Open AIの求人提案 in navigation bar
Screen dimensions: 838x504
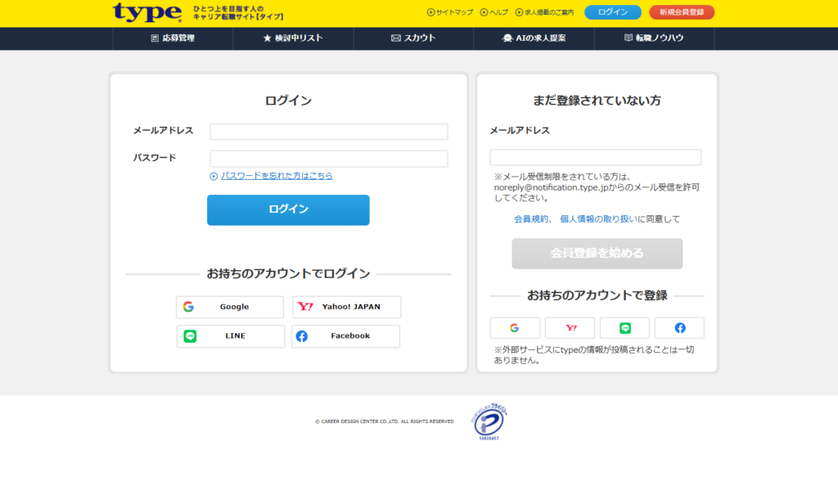click(x=534, y=38)
